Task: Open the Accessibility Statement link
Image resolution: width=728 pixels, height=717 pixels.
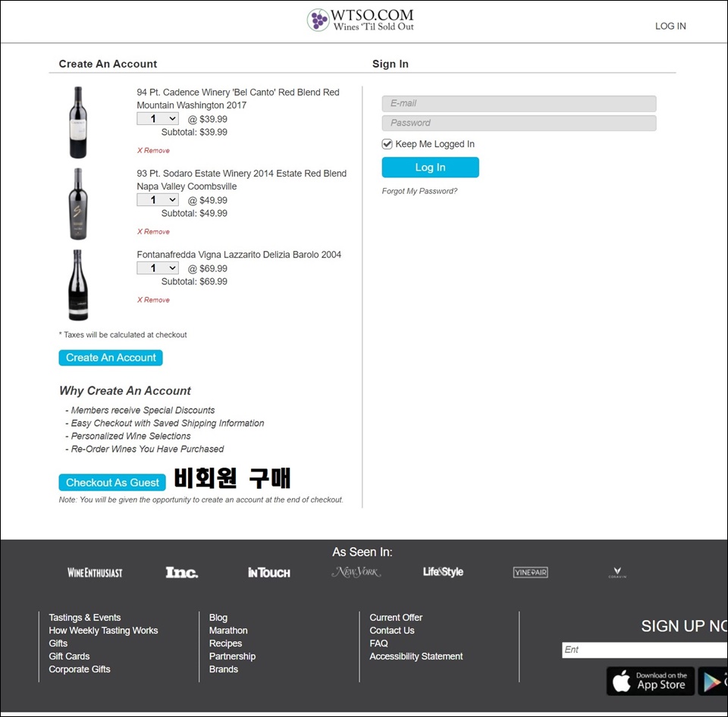Action: point(416,656)
